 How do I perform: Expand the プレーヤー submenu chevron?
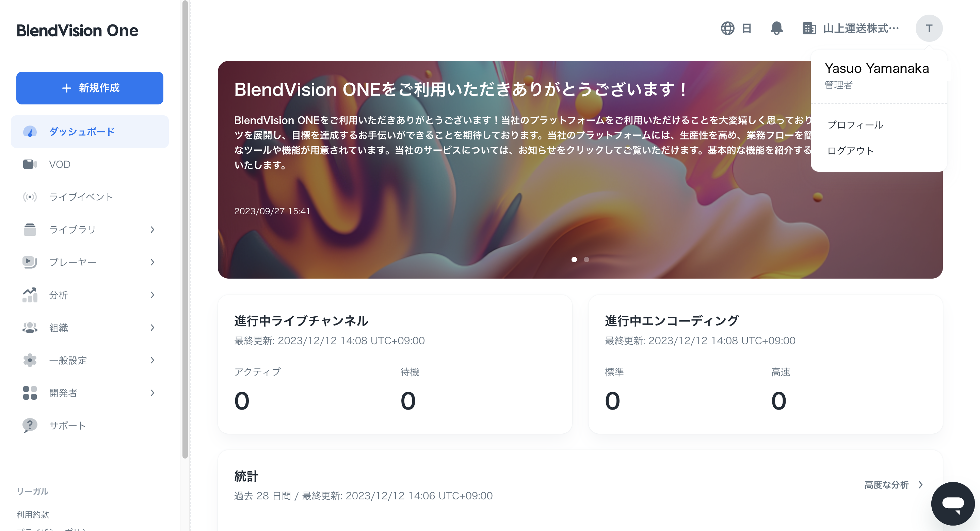152,262
